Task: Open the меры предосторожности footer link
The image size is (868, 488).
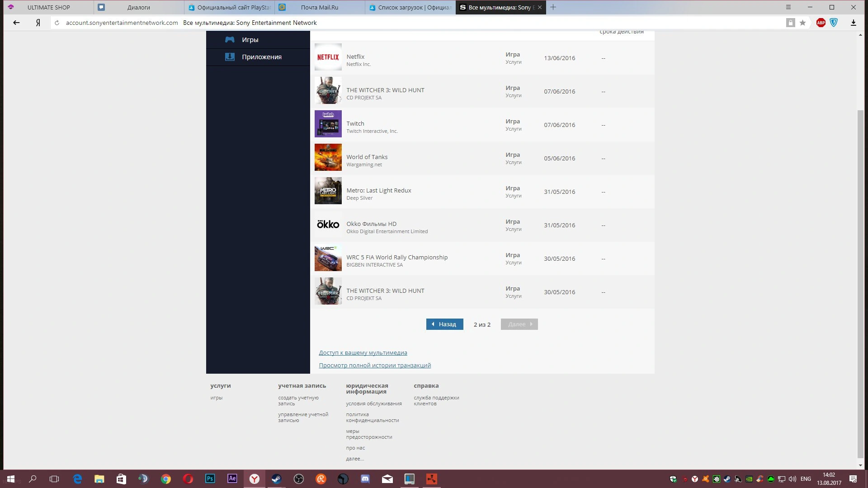Action: (369, 434)
